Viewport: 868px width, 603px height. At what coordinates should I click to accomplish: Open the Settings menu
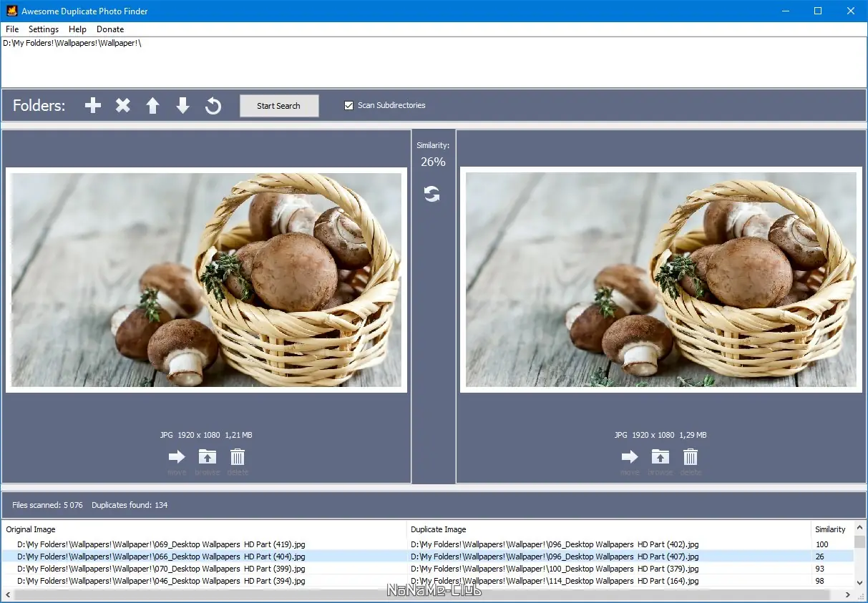tap(44, 29)
